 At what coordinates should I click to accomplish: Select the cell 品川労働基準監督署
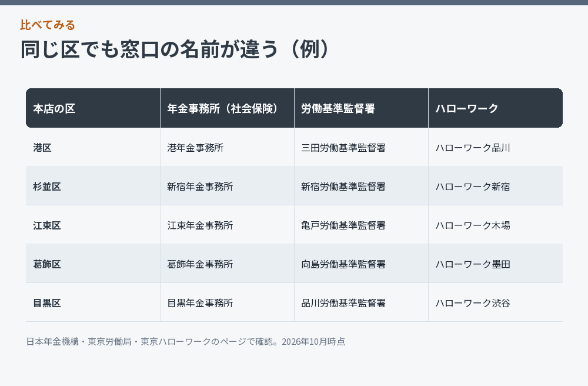[x=361, y=302]
